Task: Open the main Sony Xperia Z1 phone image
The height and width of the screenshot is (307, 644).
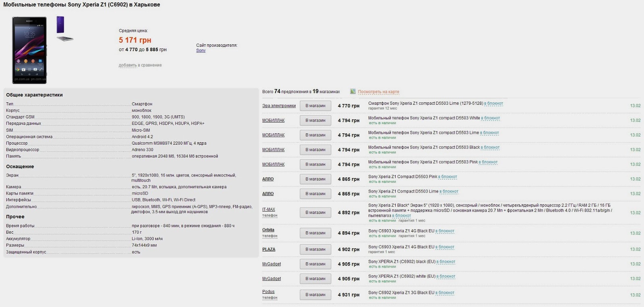Action: tap(29, 50)
